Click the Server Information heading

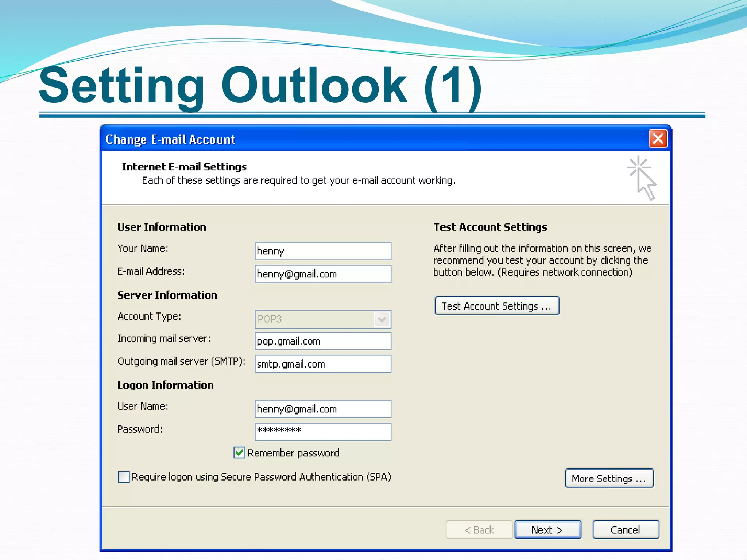pos(167,295)
